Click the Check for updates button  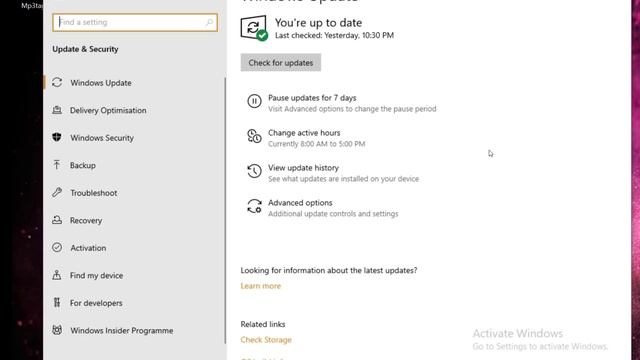coord(281,62)
